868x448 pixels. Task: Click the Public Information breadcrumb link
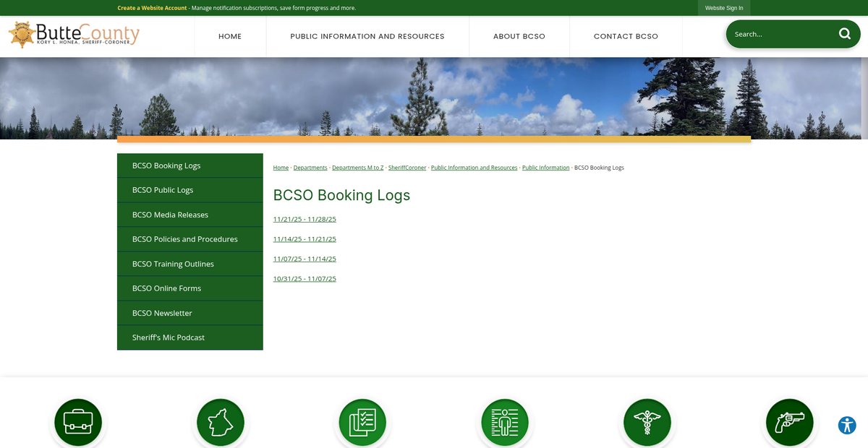546,168
